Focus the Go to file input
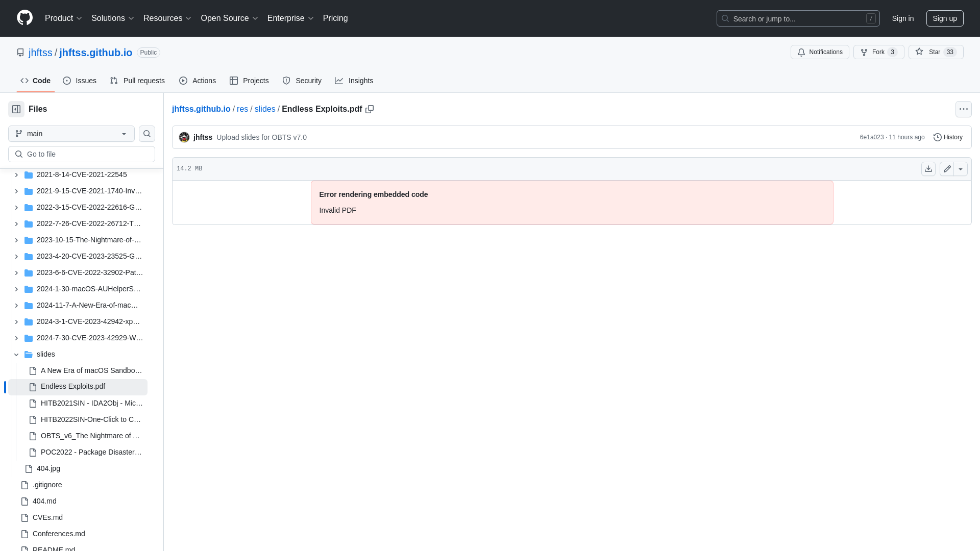This screenshot has height=551, width=980. [x=82, y=154]
